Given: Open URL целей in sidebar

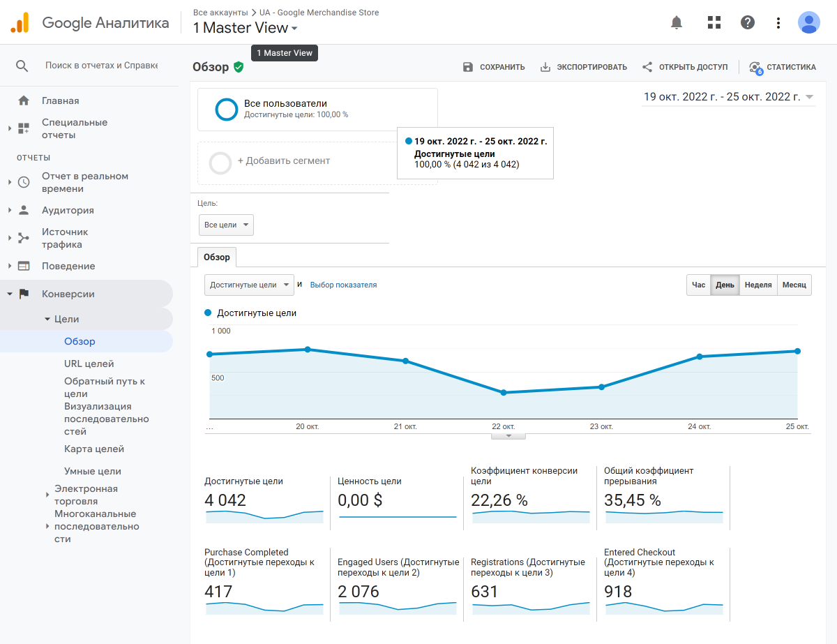Looking at the screenshot, I should pyautogui.click(x=89, y=364).
